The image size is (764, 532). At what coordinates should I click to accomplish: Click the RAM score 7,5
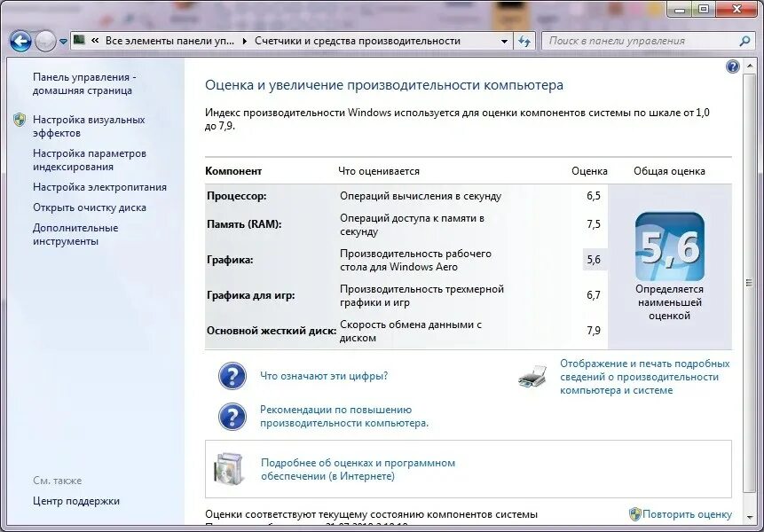click(594, 224)
